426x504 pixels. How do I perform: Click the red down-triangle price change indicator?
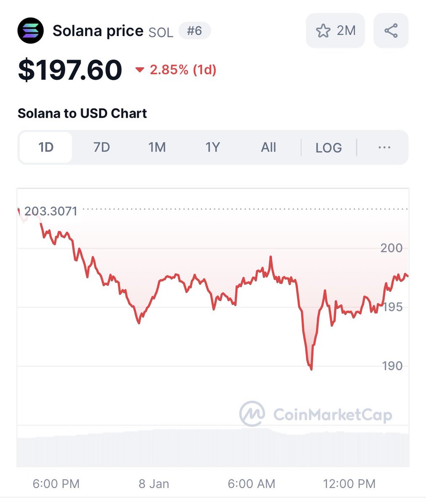(x=139, y=70)
